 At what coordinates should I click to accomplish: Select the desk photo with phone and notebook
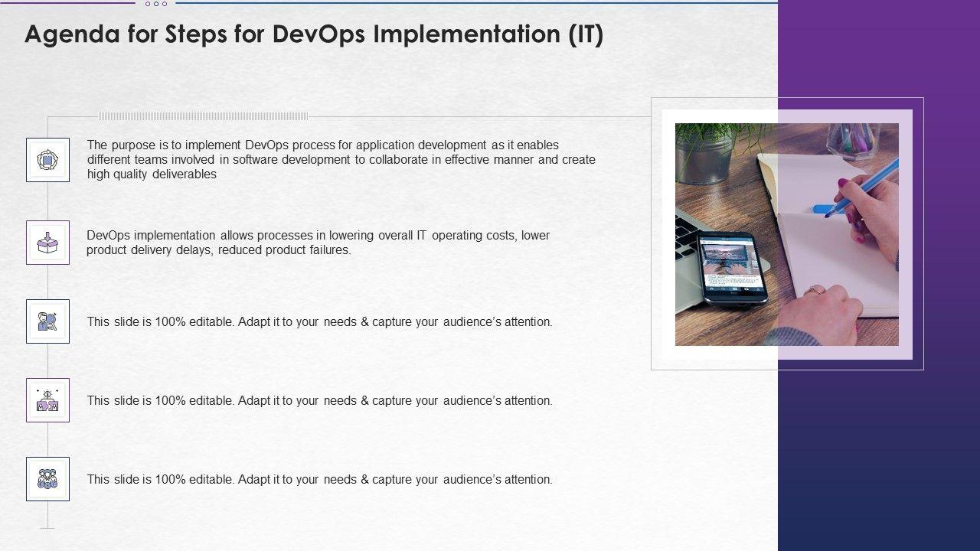(x=787, y=234)
